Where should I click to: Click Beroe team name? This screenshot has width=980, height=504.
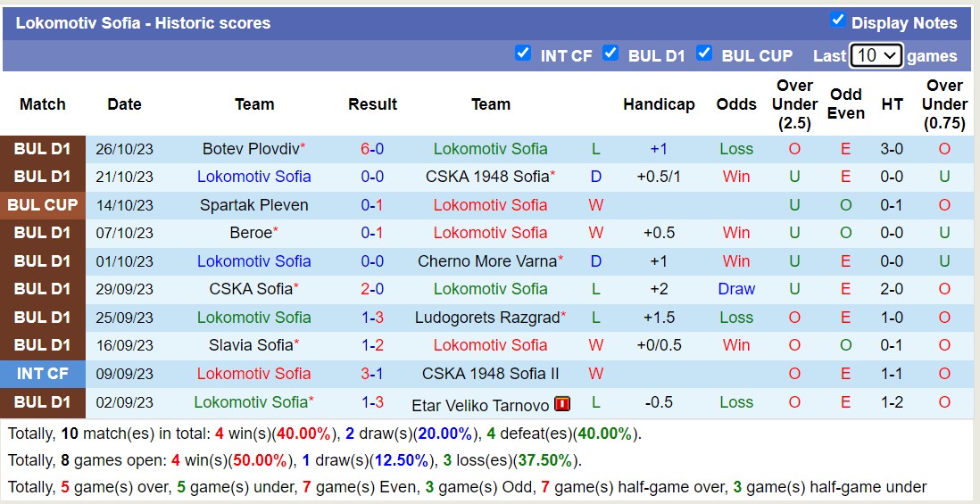[x=250, y=233]
